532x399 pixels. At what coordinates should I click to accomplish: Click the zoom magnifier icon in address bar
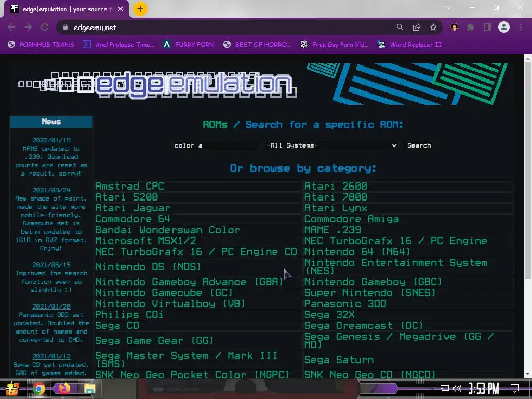(400, 27)
